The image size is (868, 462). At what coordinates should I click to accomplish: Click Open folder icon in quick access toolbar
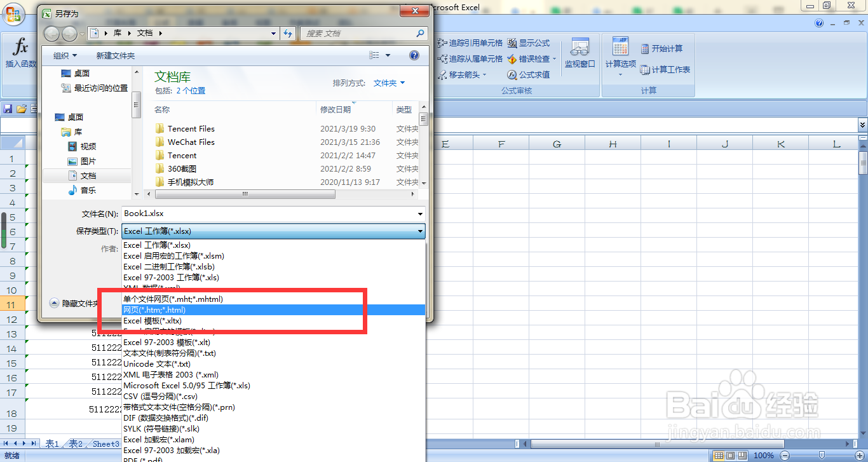(x=22, y=109)
